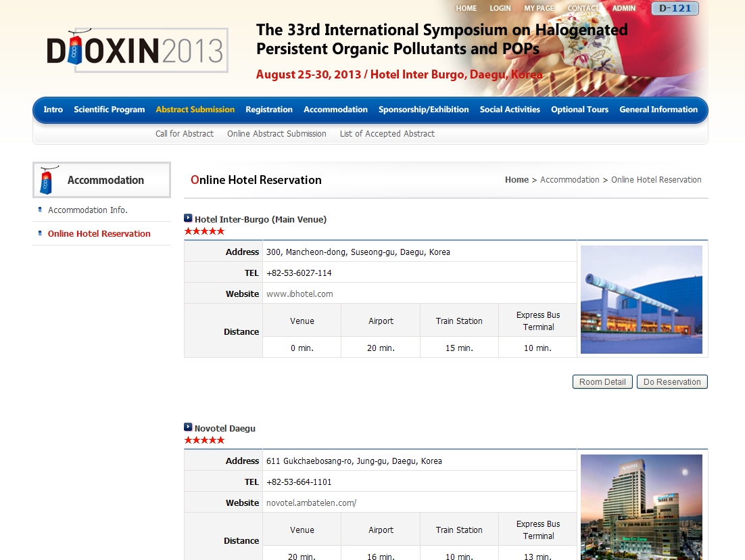Click Accommodation in the breadcrumb
This screenshot has height=560, width=745.
[x=570, y=180]
